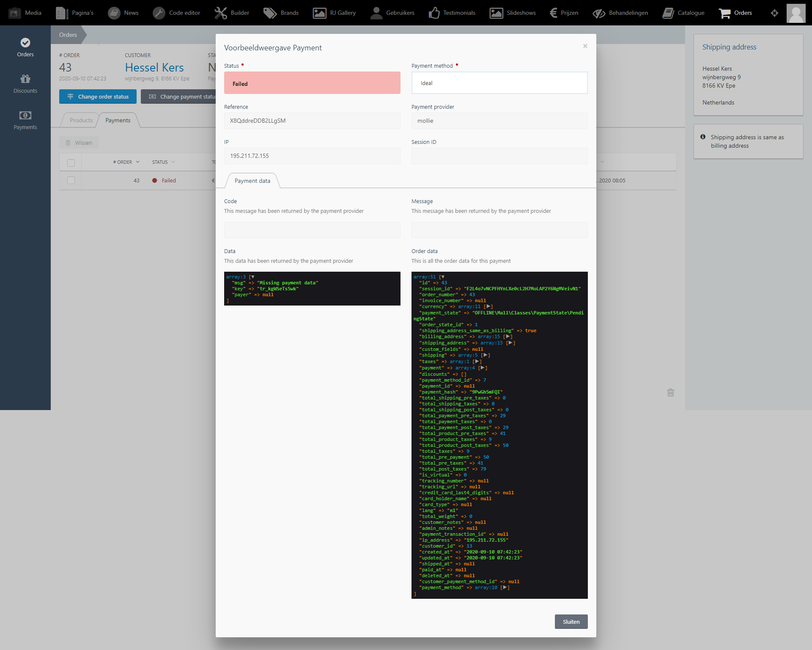Open the Brands section
Viewport: 812px width, 650px height.
click(x=281, y=13)
